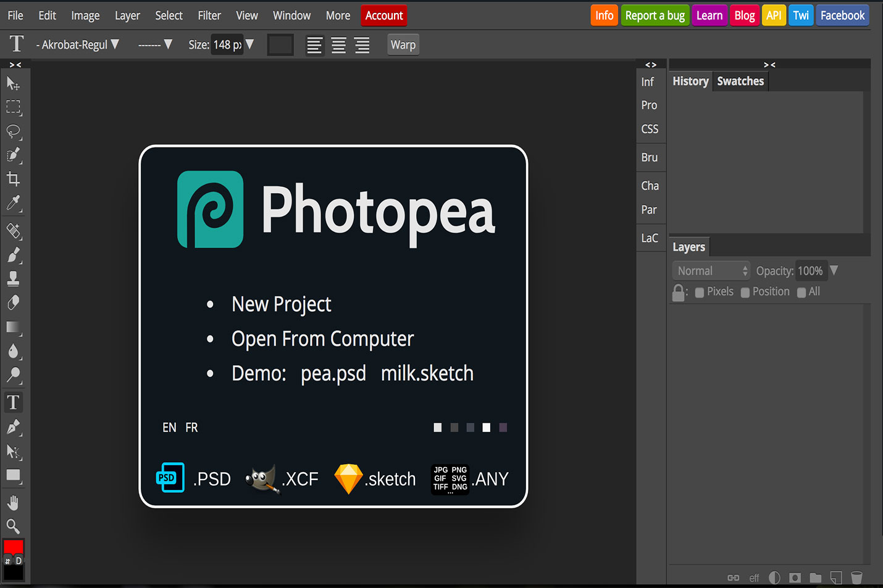Click the text color swatch

pyautogui.click(x=280, y=44)
